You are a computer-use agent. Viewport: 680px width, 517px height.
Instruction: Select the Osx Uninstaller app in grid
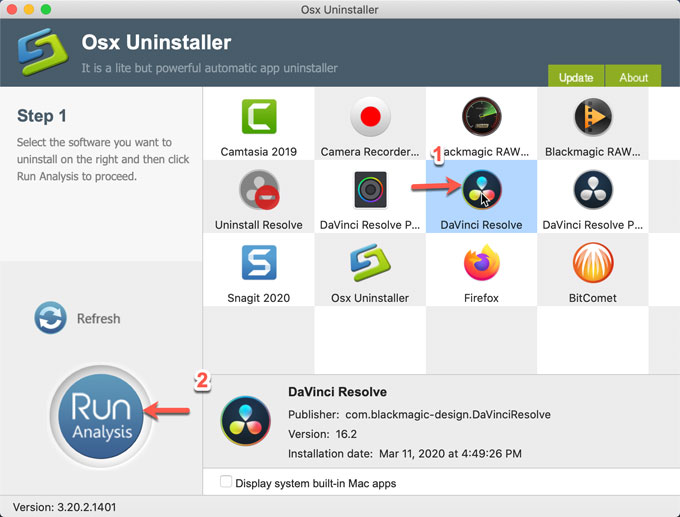click(370, 262)
